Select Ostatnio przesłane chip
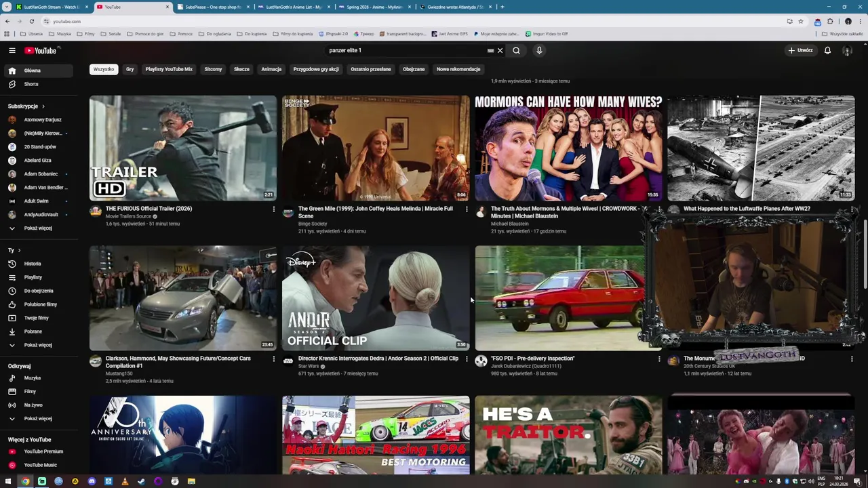This screenshot has width=868, height=488. [370, 69]
